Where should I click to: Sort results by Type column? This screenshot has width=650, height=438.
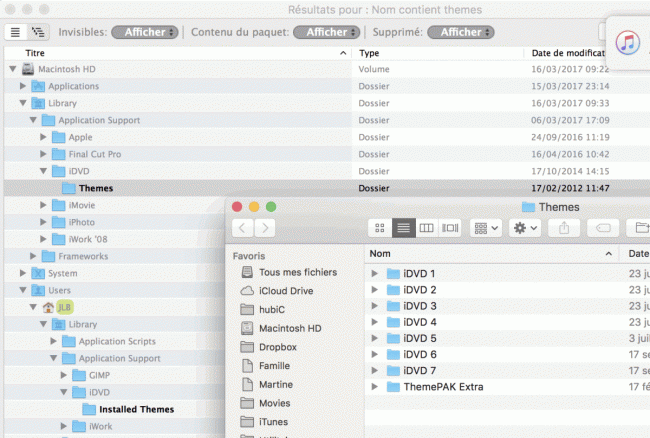(x=438, y=53)
